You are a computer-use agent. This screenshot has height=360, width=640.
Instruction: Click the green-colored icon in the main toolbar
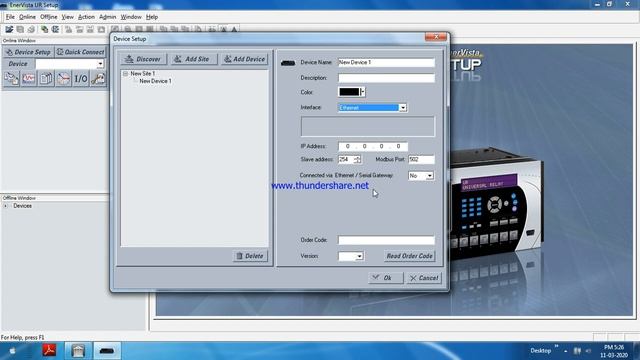point(44,29)
